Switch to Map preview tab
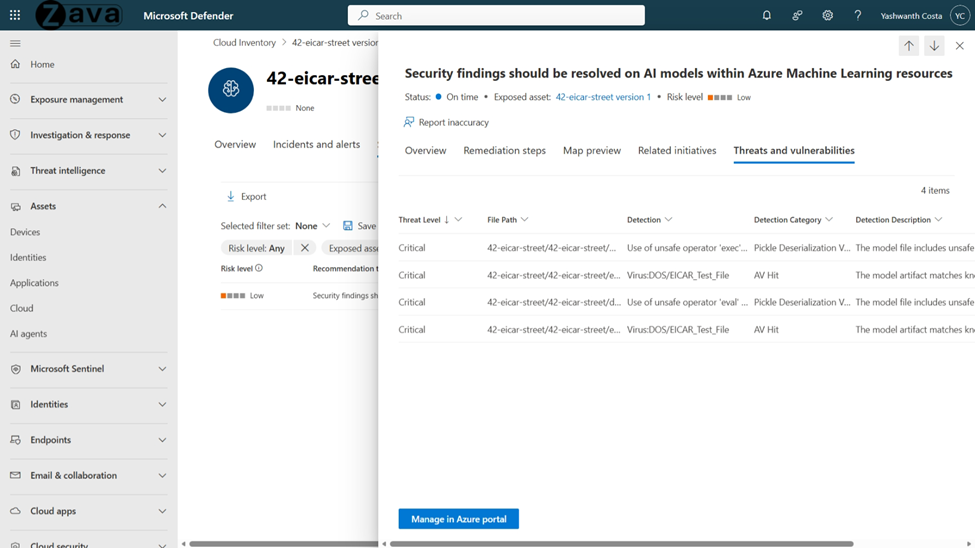 point(592,151)
